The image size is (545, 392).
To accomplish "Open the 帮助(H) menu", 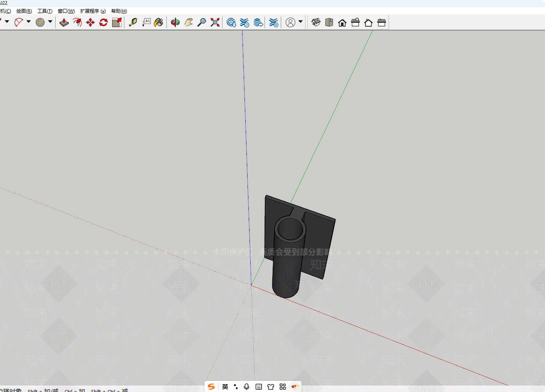I will [119, 11].
